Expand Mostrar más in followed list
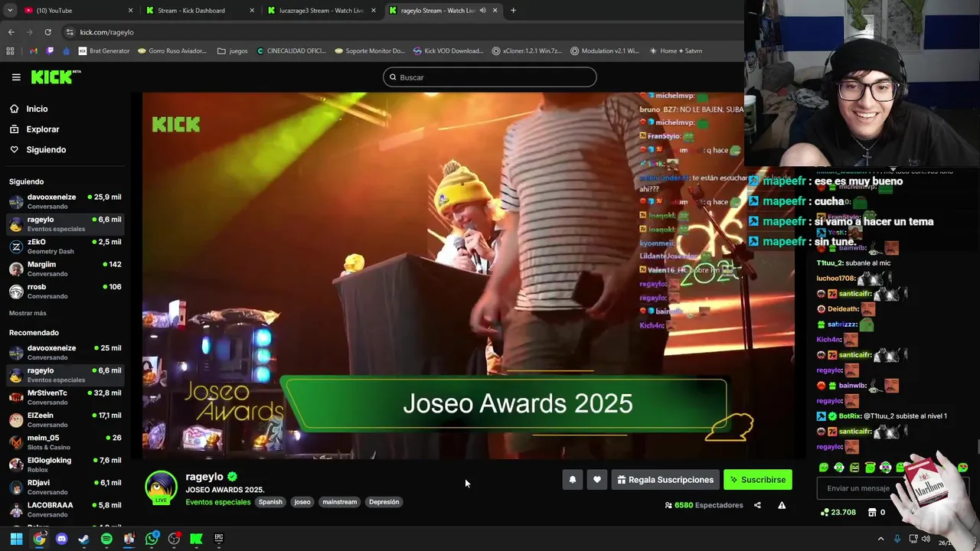 [x=28, y=313]
